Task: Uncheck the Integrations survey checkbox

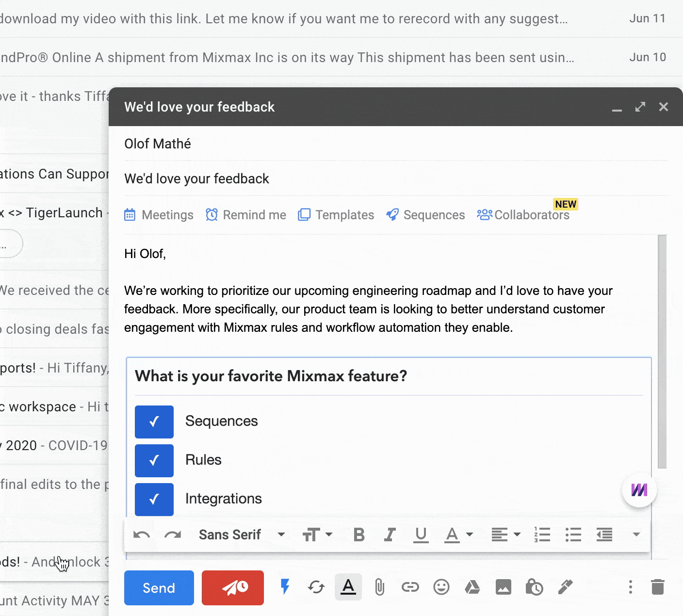Action: (154, 499)
